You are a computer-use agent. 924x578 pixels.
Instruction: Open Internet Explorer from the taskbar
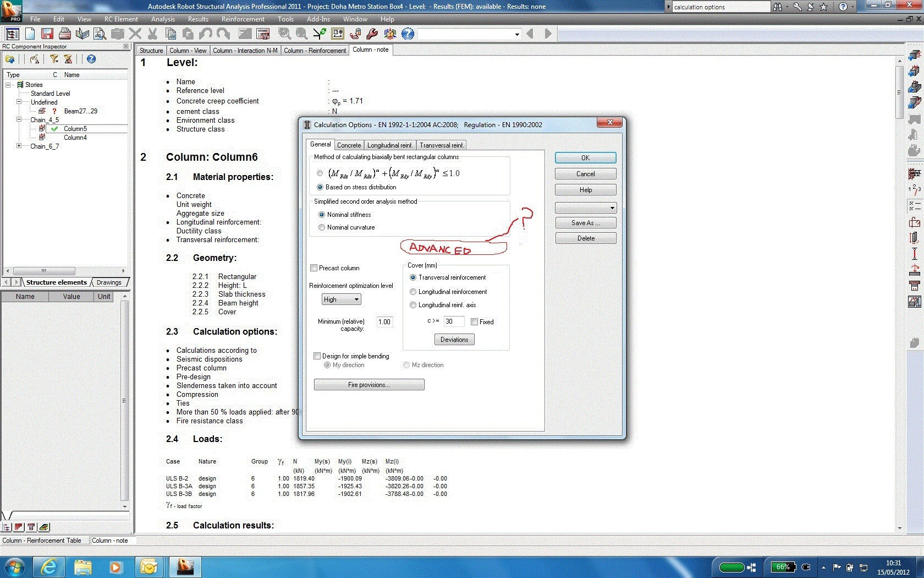pos(49,566)
